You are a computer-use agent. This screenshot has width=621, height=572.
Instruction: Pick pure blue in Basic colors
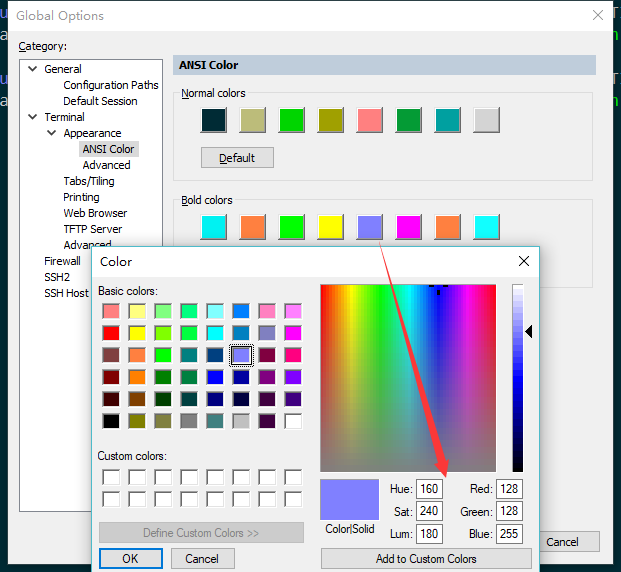[x=215, y=377]
